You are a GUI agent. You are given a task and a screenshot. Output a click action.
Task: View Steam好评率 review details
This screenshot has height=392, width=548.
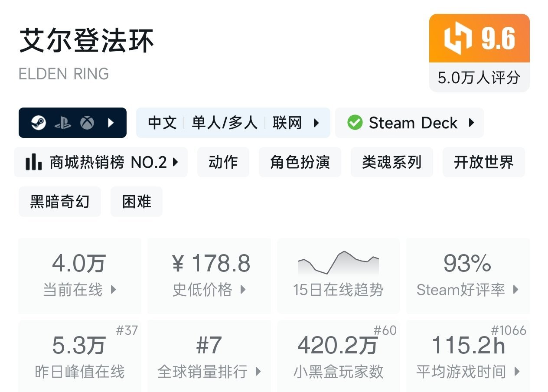467,276
